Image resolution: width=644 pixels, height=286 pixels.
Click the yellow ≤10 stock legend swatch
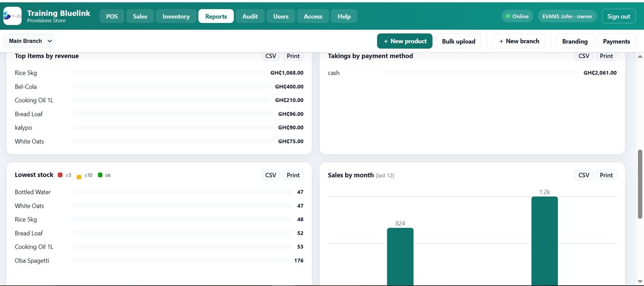point(79,177)
